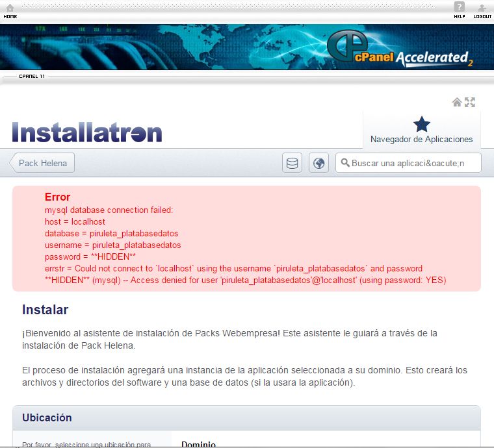Select the Ubicación section header

click(x=247, y=417)
